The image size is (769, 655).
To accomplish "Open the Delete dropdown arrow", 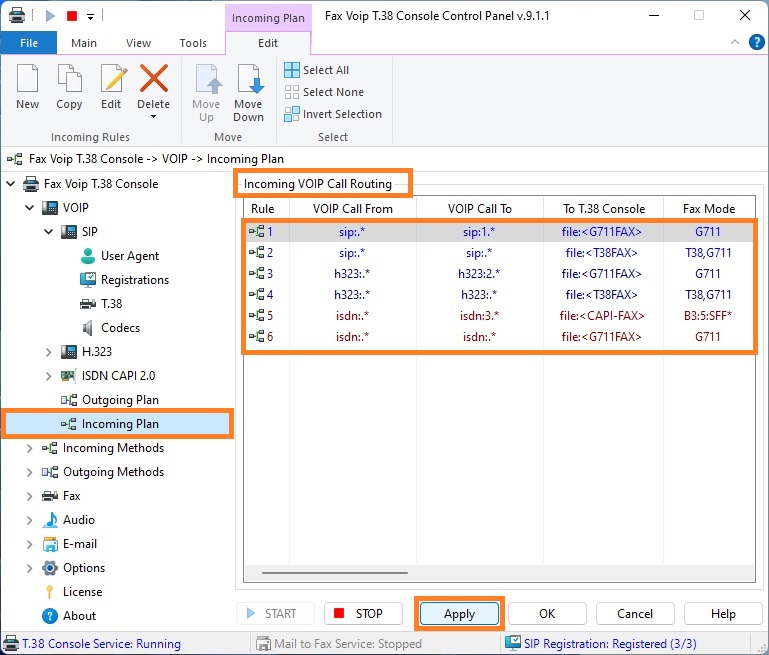I will tap(154, 117).
